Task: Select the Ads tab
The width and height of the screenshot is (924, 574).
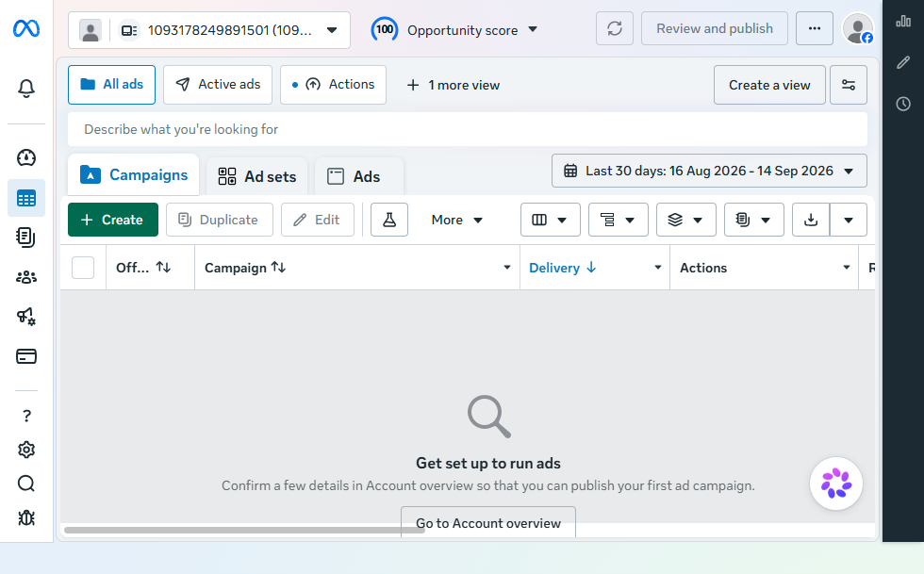Action: coord(359,176)
